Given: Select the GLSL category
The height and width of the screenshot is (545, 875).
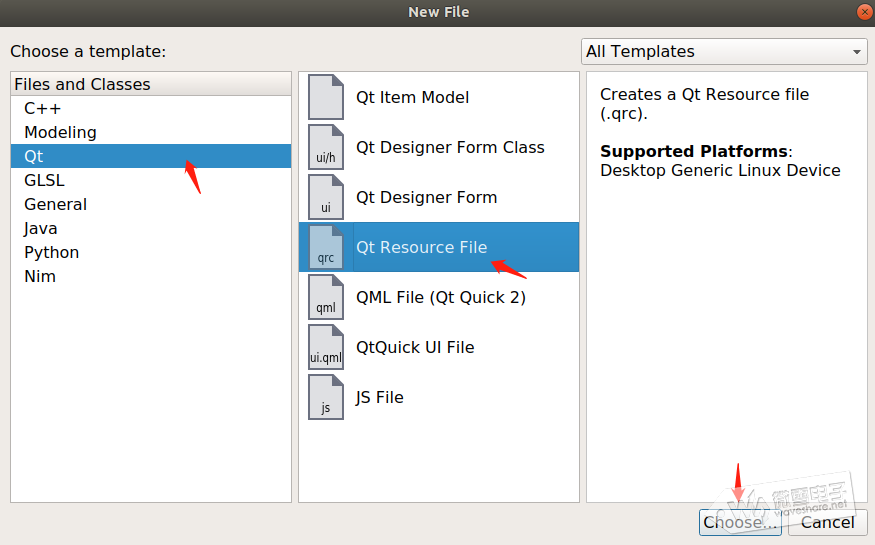Looking at the screenshot, I should 44,180.
